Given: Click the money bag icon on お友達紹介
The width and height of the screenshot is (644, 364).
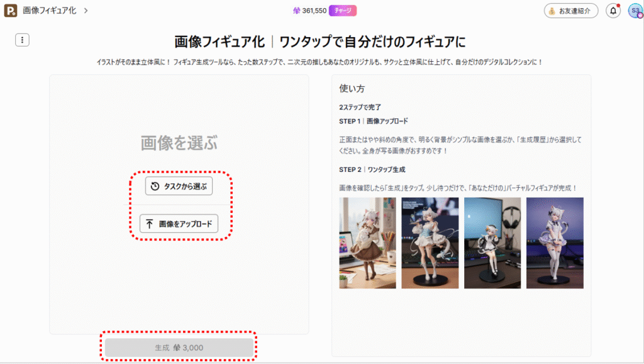Looking at the screenshot, I should [552, 11].
